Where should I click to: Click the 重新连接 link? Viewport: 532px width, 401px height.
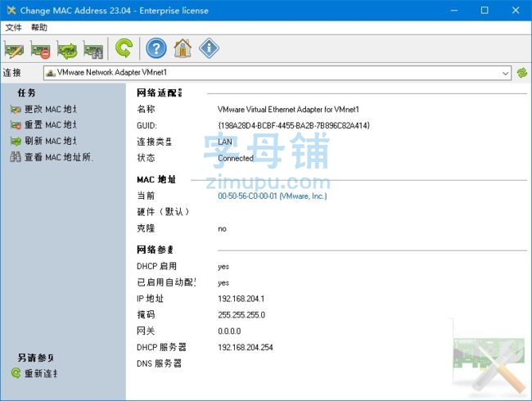pyautogui.click(x=41, y=373)
